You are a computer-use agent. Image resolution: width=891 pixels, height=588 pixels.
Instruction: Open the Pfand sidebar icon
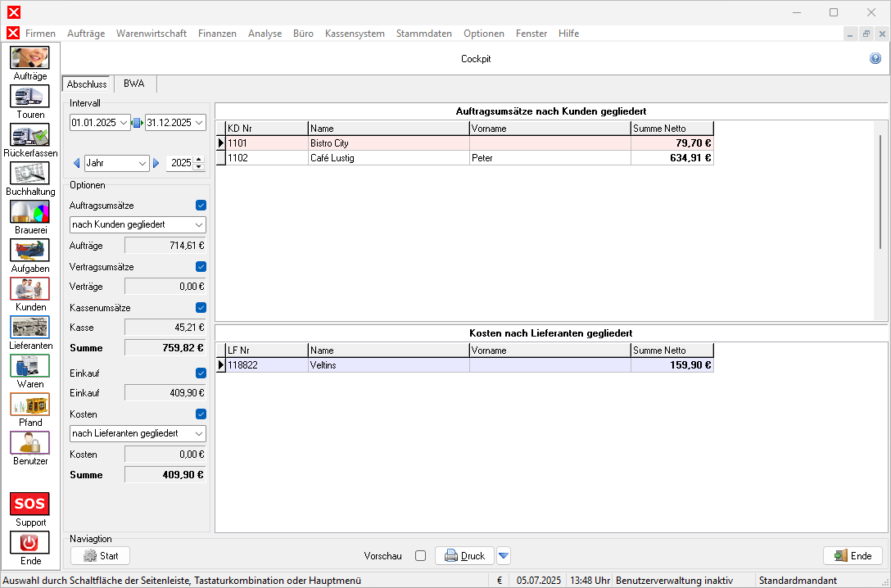pos(29,405)
